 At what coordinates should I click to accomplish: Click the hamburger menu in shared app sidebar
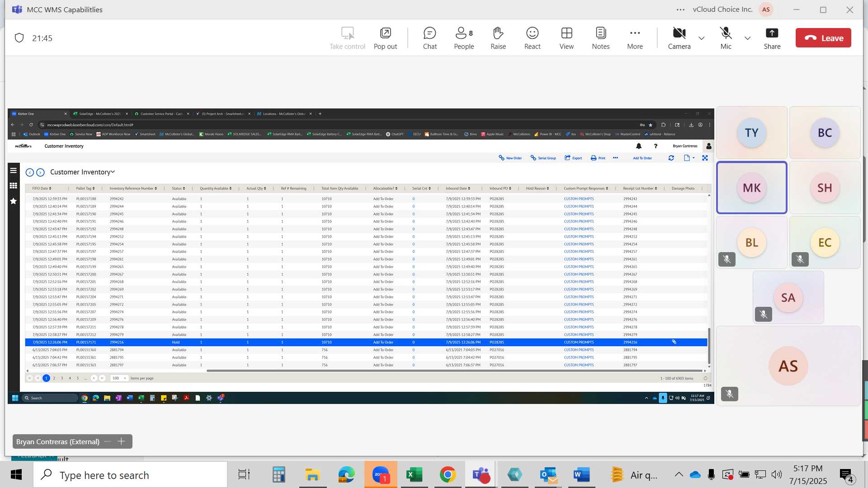coord(14,170)
